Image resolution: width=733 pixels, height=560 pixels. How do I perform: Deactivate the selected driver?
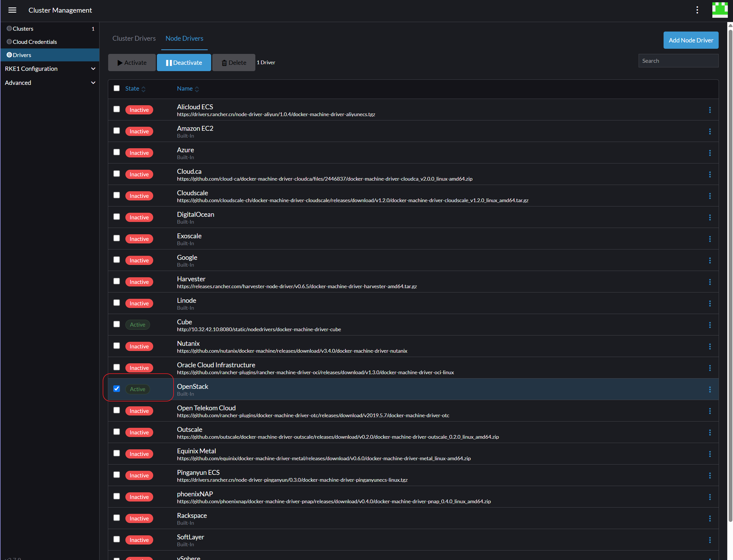click(184, 63)
